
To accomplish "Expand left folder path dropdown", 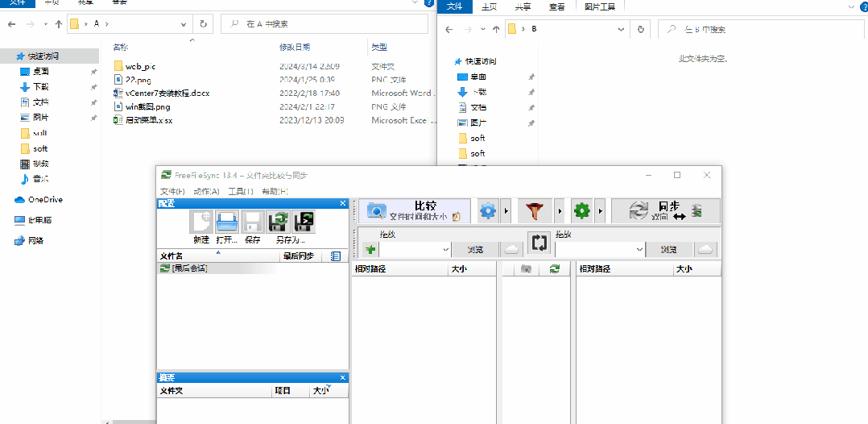I will click(x=445, y=250).
